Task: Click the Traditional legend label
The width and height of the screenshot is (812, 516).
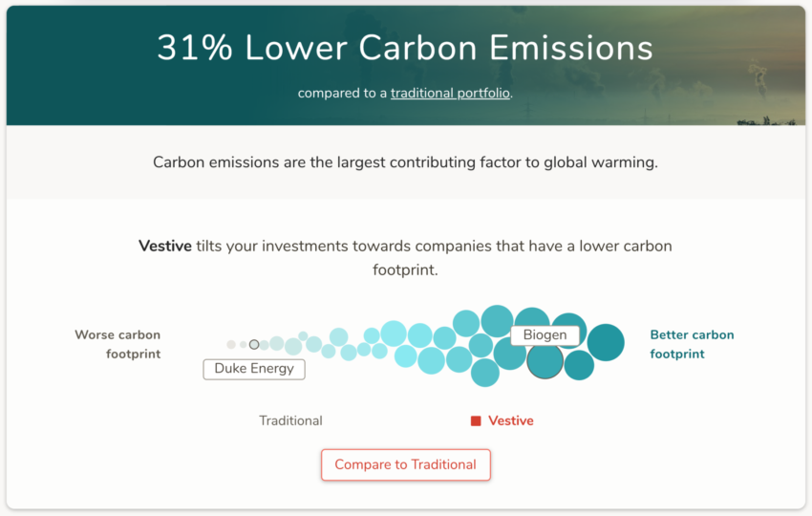Action: [290, 420]
